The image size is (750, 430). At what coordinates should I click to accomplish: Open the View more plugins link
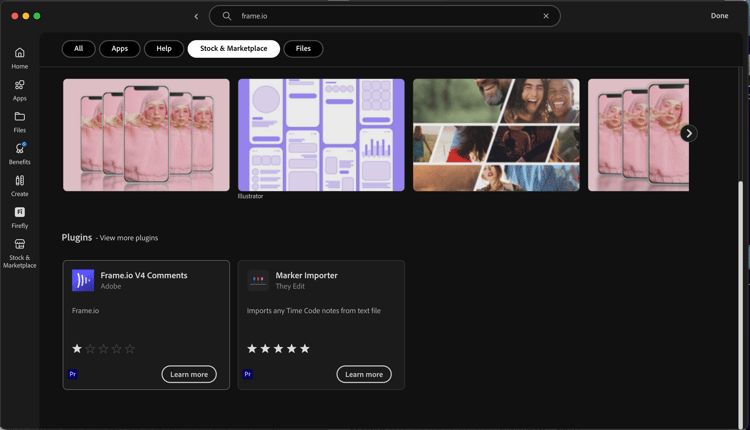(129, 238)
